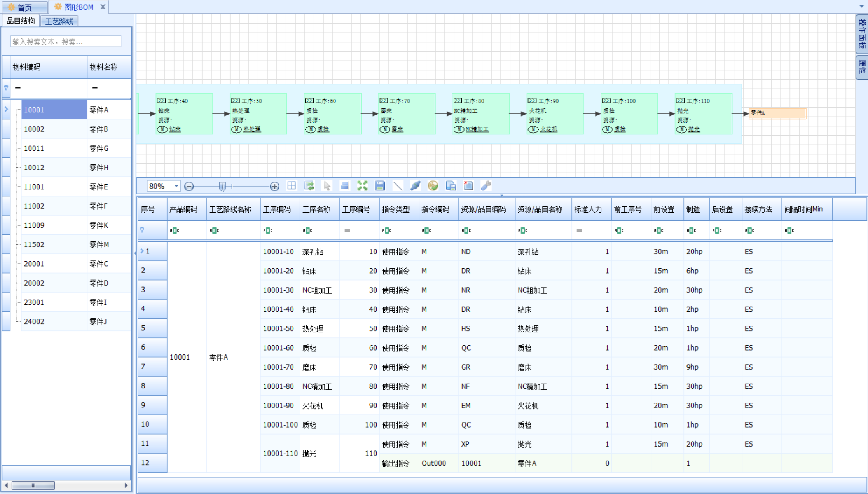This screenshot has width=868, height=494.
Task: Click the zoom out minus button
Action: 189,187
